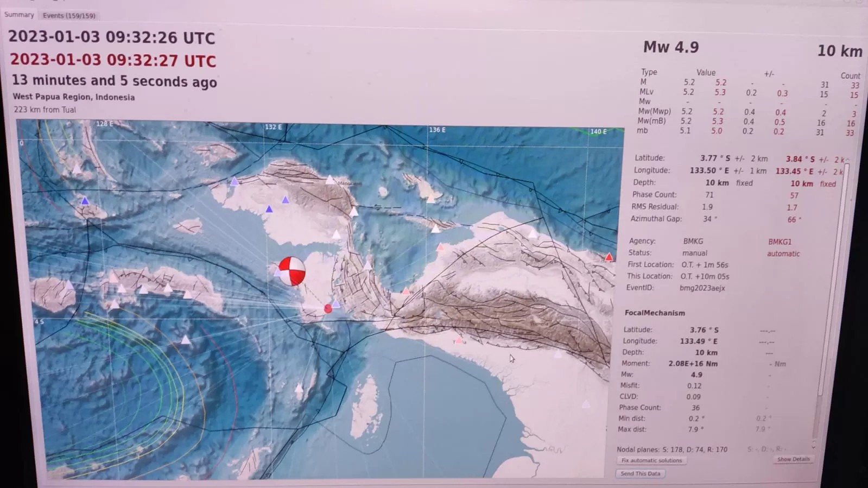Click the 132 E longitude label on map

click(273, 127)
